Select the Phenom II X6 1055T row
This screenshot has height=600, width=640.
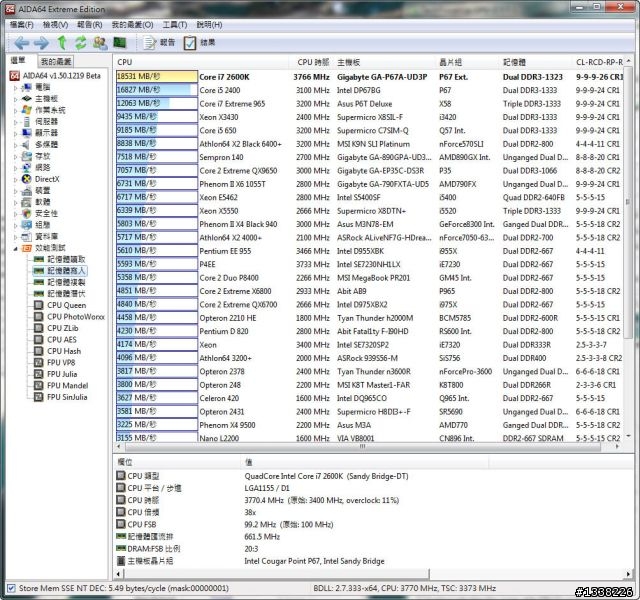pyautogui.click(x=369, y=184)
